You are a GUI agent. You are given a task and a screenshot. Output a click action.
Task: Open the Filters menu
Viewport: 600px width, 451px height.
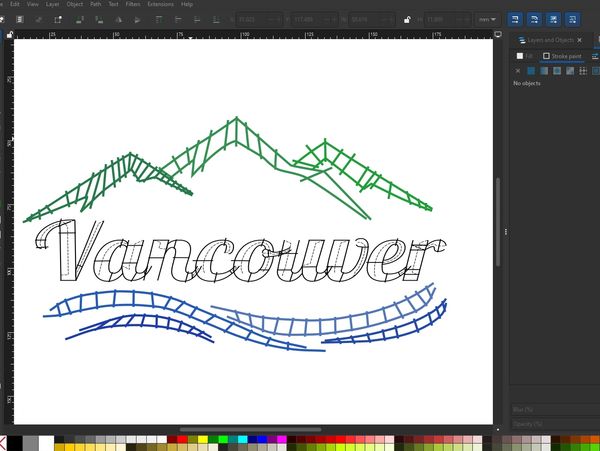click(x=133, y=4)
